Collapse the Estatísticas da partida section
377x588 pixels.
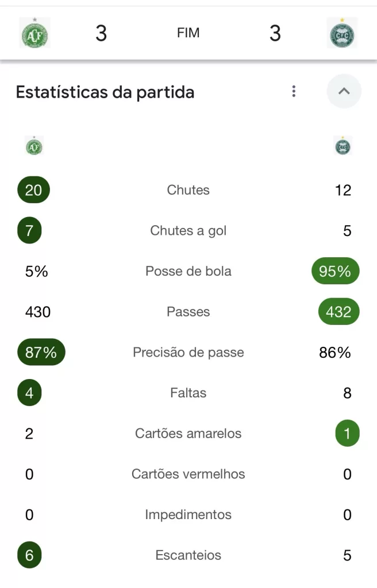point(344,91)
